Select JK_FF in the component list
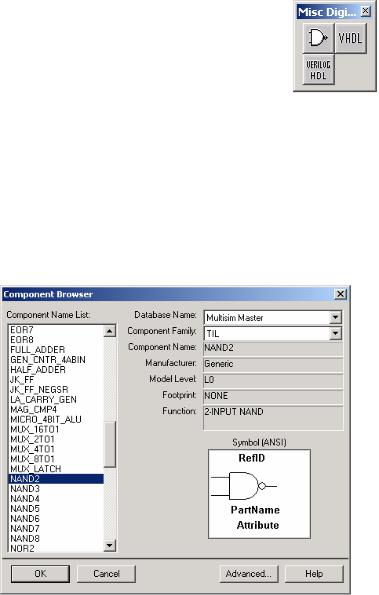This screenshot has height=595, width=379. [x=56, y=379]
